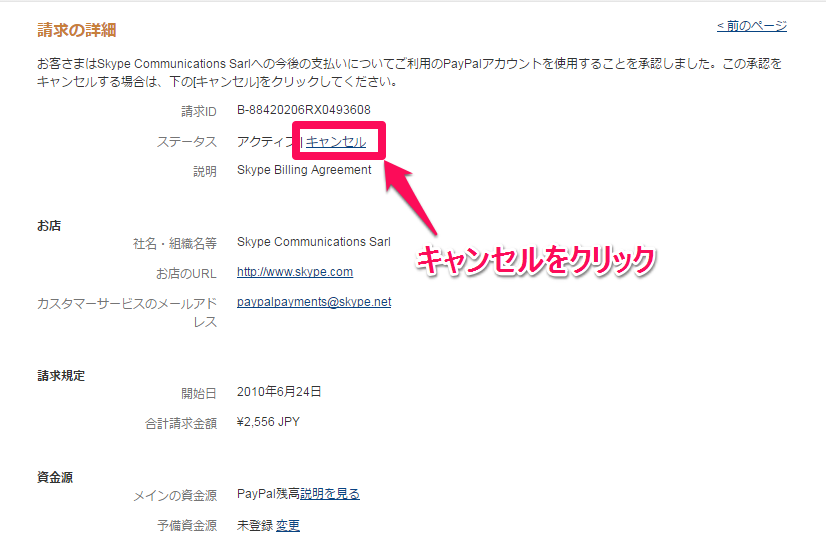
Task: Click the 変更 link for 予備資金源
Action: click(x=288, y=526)
